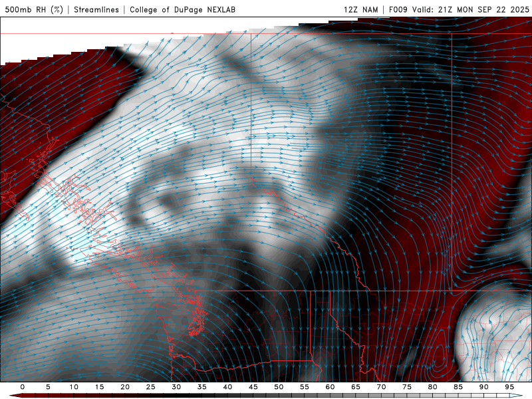The width and height of the screenshot is (532, 399).
Task: Click the colorbar label '75'
Action: pyautogui.click(x=407, y=387)
